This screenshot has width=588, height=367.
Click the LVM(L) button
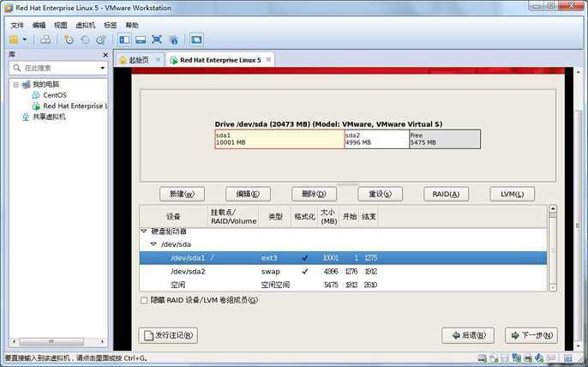tap(512, 194)
